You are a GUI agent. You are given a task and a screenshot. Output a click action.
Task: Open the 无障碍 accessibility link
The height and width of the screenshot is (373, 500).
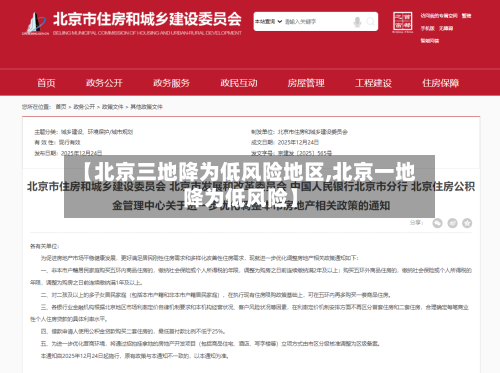[x=446, y=28]
